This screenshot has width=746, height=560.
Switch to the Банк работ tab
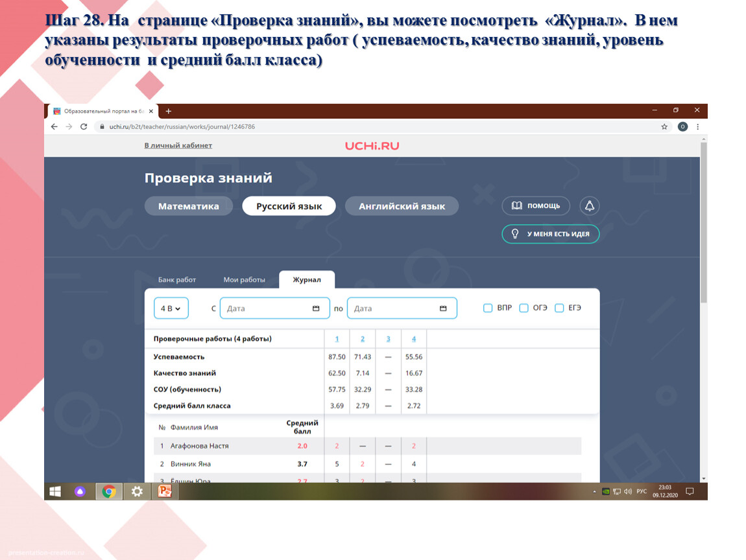click(176, 280)
